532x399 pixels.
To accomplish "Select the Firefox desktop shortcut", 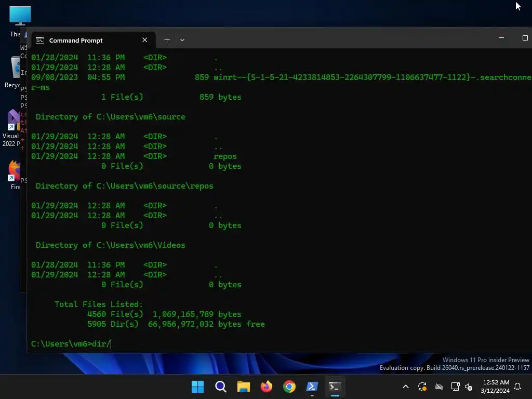I will 14,175.
